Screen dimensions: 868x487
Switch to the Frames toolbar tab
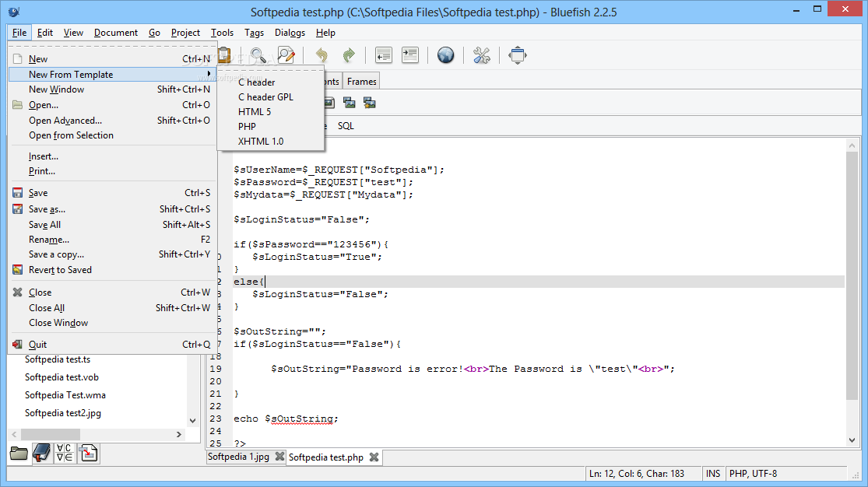[361, 82]
